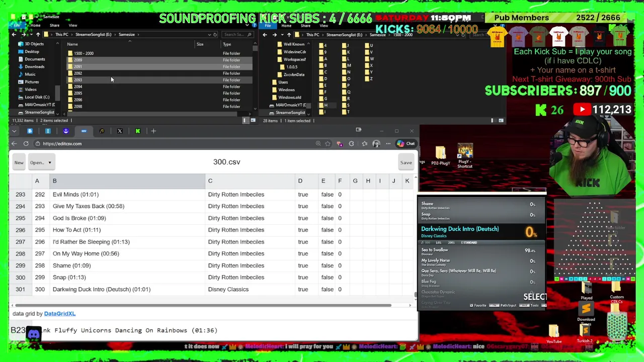Click the Search Samesize box

click(237, 35)
